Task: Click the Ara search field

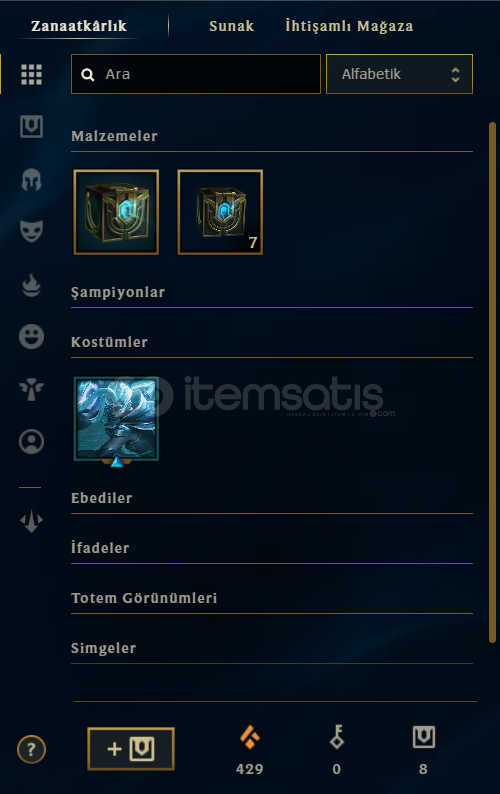Action: pyautogui.click(x=196, y=74)
